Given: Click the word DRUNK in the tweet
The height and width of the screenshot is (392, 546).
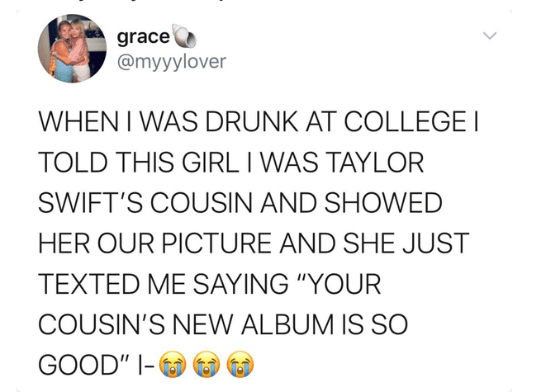Looking at the screenshot, I should (252, 121).
